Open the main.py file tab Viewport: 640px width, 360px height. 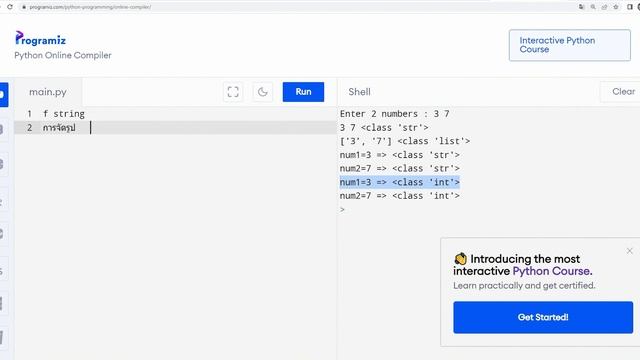tap(48, 92)
